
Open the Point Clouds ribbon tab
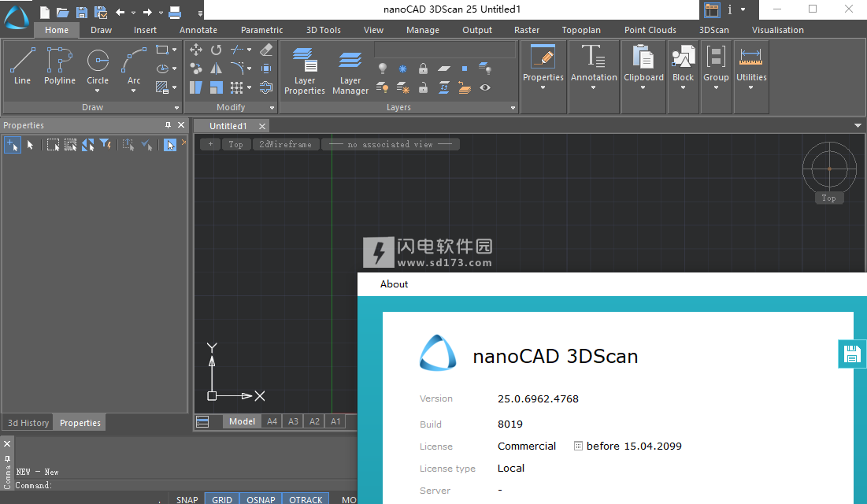tap(650, 30)
